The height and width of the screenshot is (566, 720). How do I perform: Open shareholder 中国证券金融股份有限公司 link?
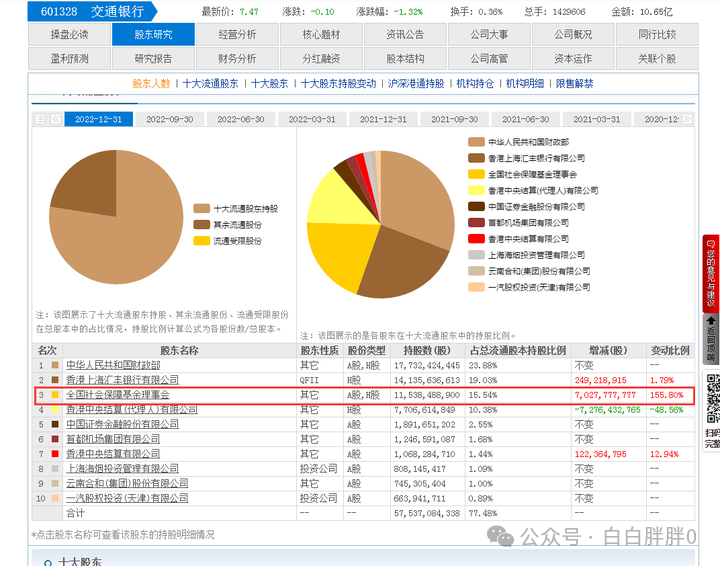pos(123,424)
